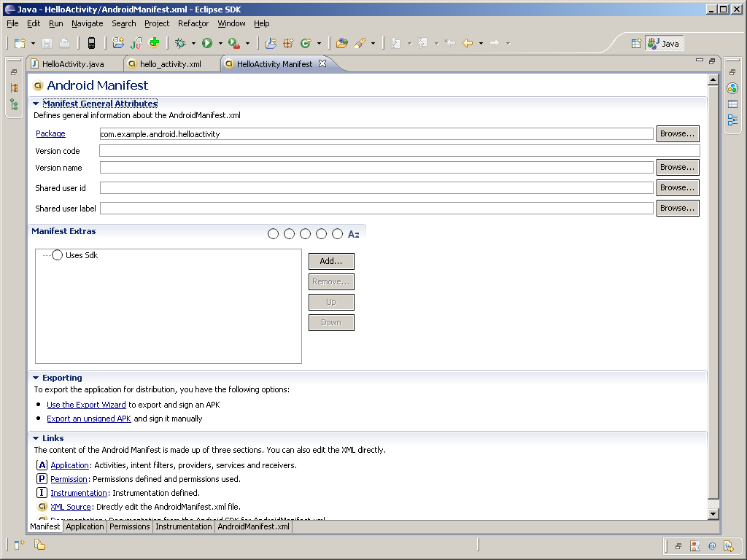
Task: Go to last edit location arrow
Action: pyautogui.click(x=449, y=43)
